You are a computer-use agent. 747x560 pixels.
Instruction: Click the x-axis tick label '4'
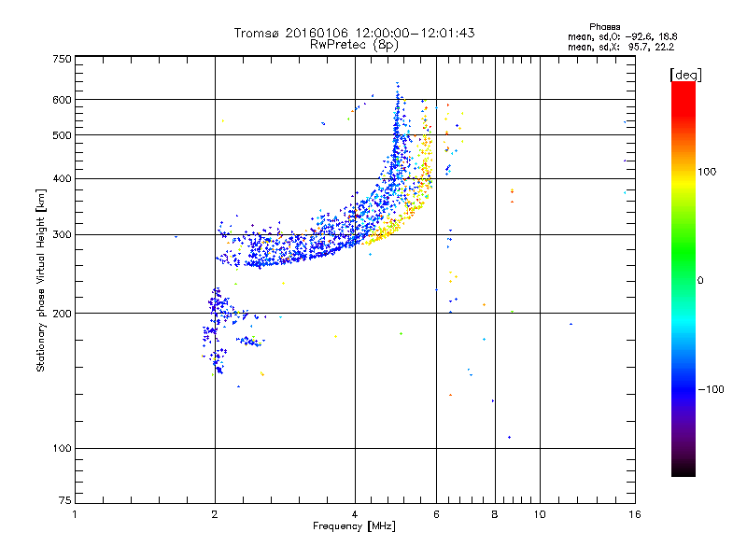click(355, 514)
